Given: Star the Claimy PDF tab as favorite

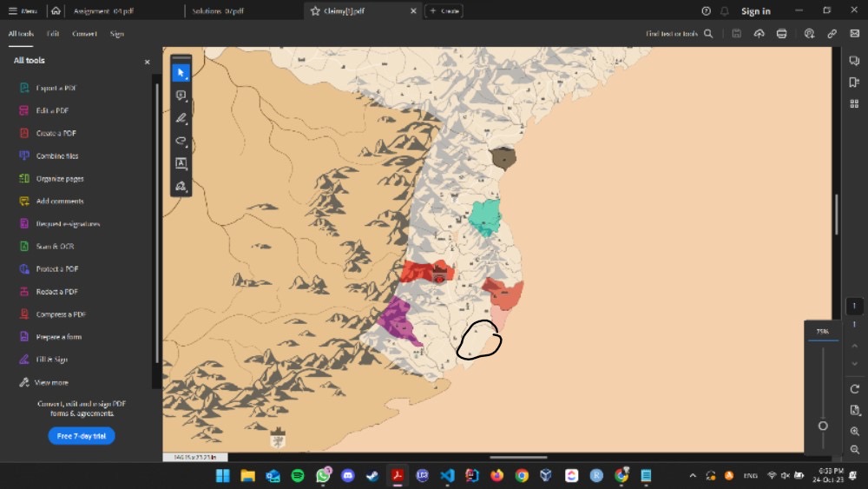Looking at the screenshot, I should pyautogui.click(x=316, y=11).
